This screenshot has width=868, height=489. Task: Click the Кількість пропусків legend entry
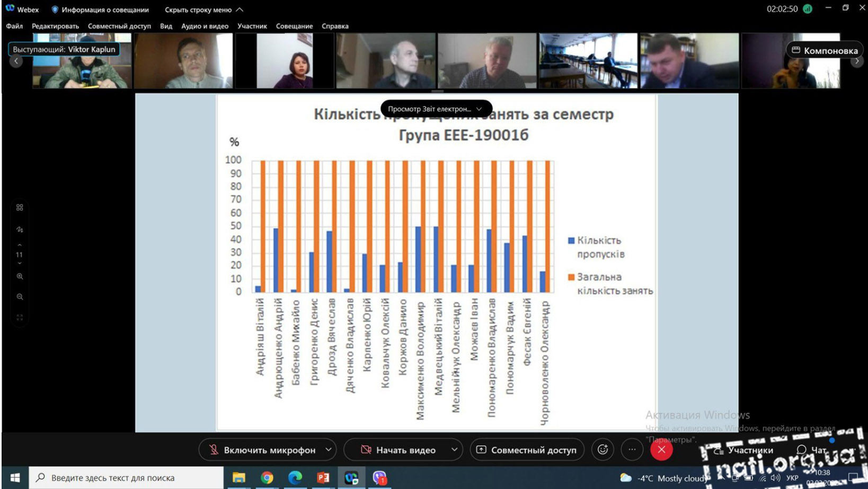pos(596,247)
